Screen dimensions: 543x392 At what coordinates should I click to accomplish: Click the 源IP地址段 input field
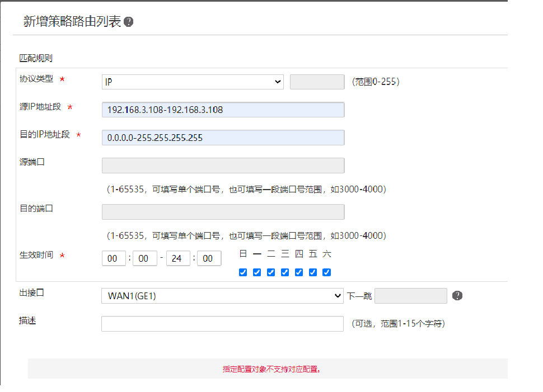[223, 110]
